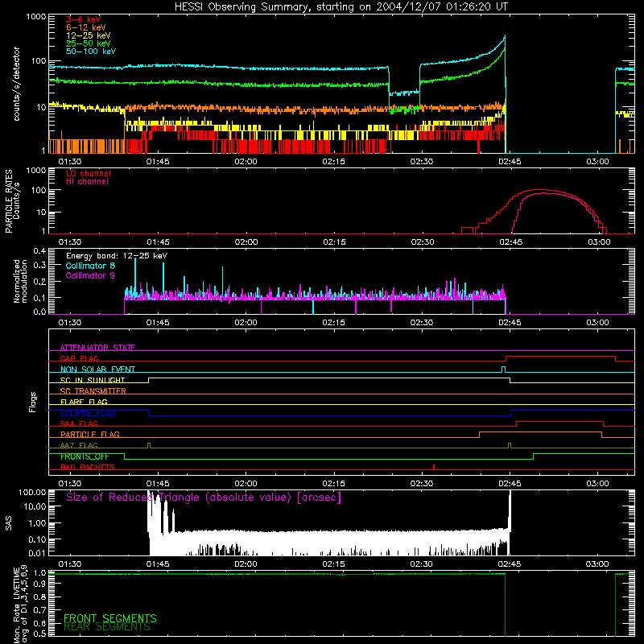Click the SAS axis title
This screenshot has width=644, height=644.
coord(8,523)
